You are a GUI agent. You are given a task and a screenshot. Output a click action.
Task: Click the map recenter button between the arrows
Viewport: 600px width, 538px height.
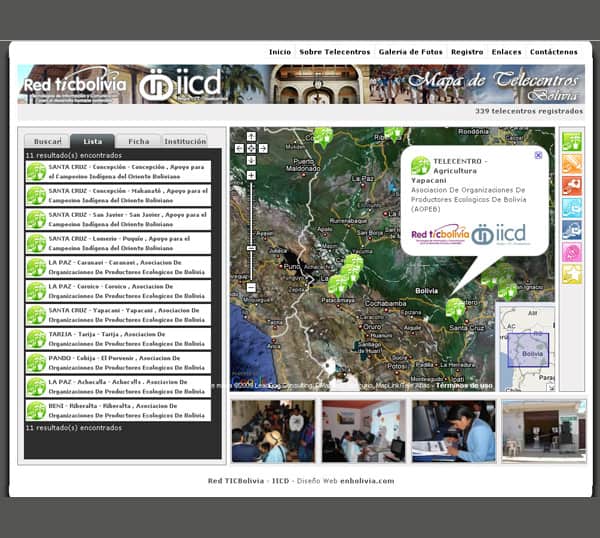point(251,148)
